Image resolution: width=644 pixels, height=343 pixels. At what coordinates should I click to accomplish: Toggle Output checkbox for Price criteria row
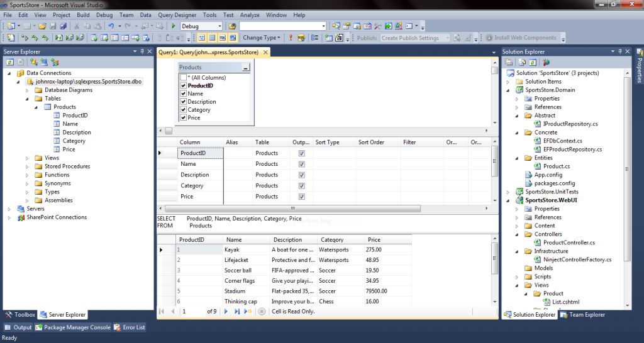[x=301, y=197]
